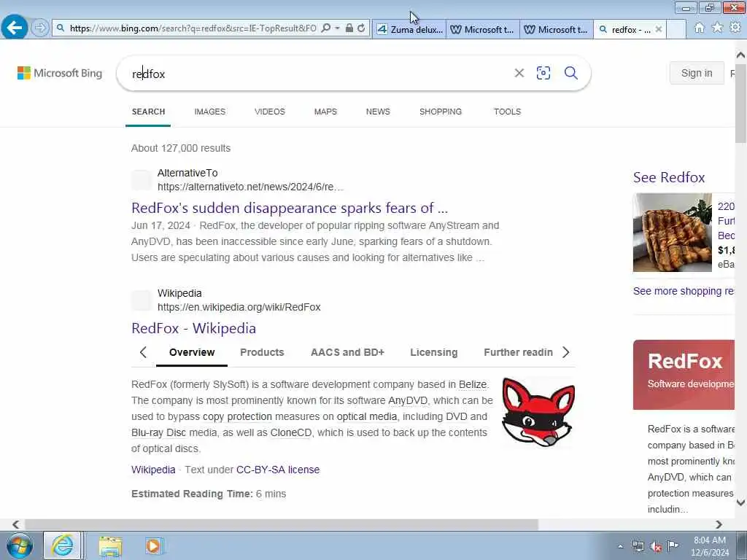Follow the Blu-ray Disc link

pos(158,433)
